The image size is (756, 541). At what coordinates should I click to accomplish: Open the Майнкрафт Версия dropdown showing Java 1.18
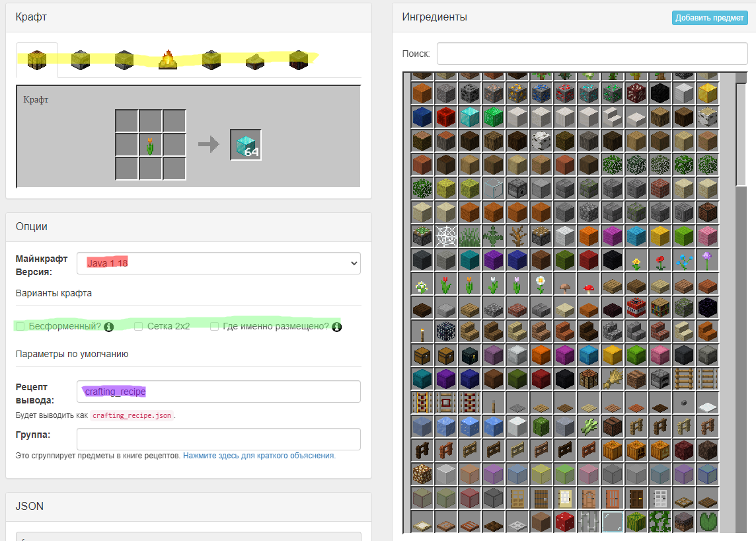219,263
